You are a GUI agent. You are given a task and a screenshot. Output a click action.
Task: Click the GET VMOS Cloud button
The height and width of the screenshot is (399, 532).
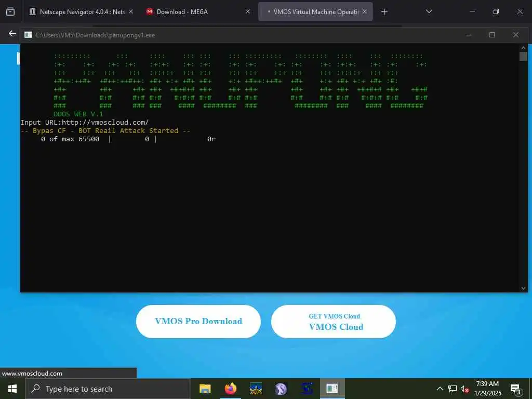pos(334,321)
